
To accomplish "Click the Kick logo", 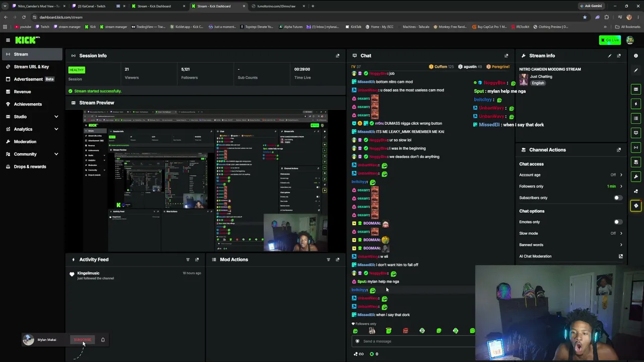I will click(x=27, y=40).
